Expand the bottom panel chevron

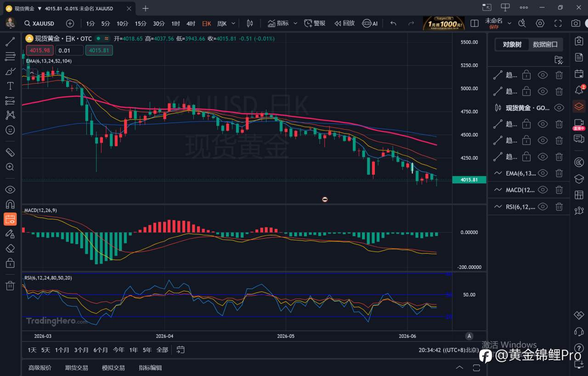point(459,367)
